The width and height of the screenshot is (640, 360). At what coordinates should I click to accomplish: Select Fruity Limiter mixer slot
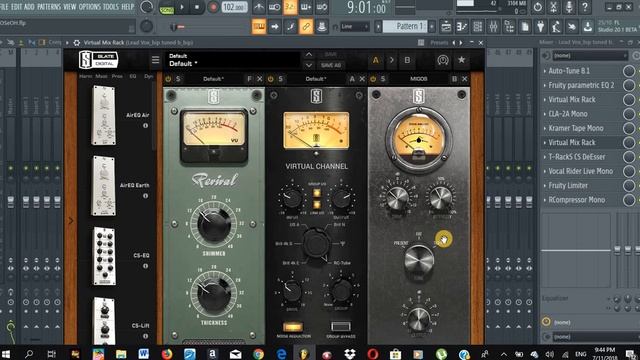pos(568,186)
